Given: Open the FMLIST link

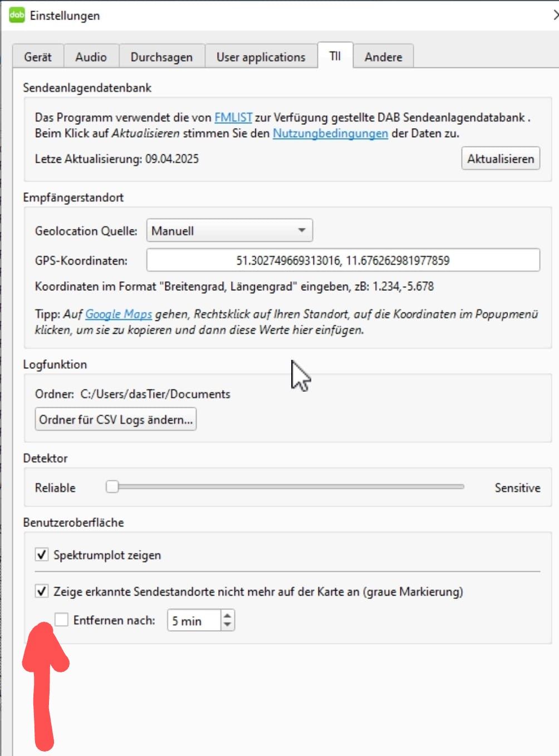Looking at the screenshot, I should pyautogui.click(x=233, y=118).
